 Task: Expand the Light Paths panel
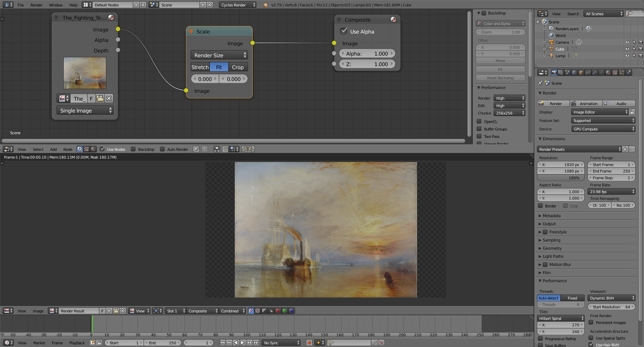553,257
